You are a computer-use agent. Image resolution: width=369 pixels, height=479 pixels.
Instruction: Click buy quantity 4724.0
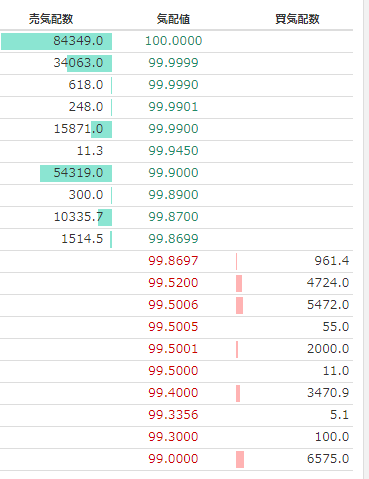pyautogui.click(x=328, y=283)
